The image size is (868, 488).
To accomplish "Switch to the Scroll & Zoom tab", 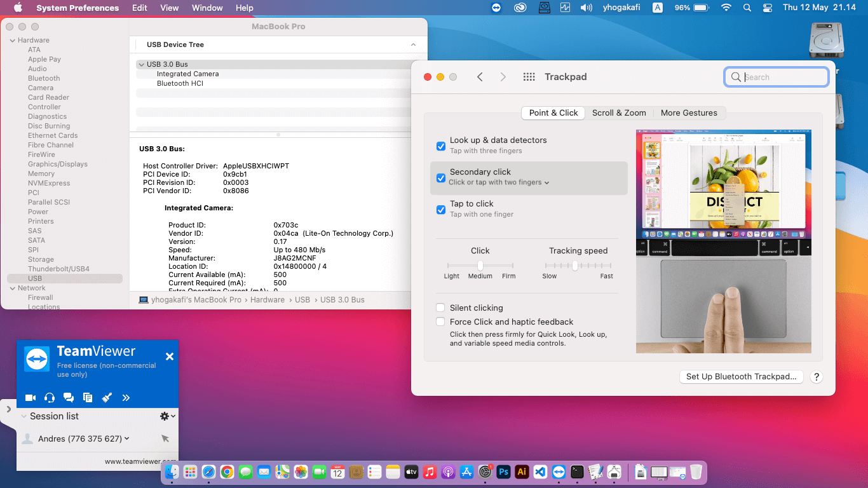I will (x=619, y=113).
